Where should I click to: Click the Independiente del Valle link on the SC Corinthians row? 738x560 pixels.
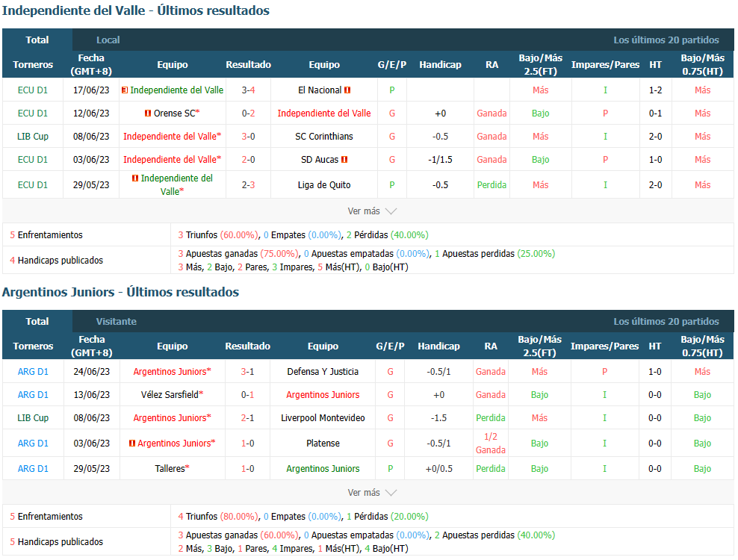point(170,137)
